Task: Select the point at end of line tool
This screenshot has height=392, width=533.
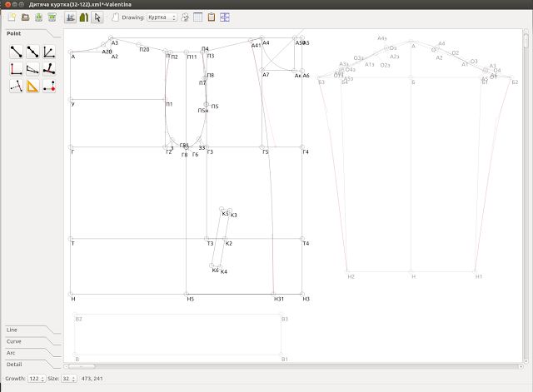Action: [x=17, y=52]
